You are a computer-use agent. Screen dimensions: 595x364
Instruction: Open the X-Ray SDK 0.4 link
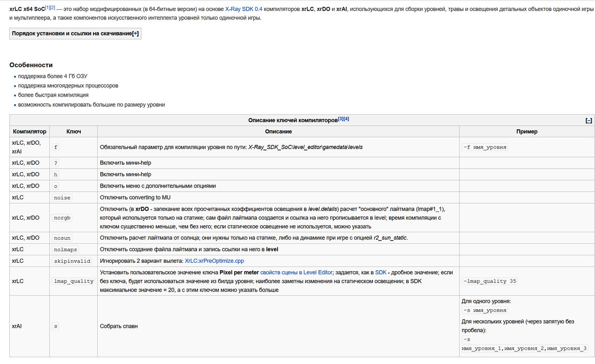tap(244, 9)
